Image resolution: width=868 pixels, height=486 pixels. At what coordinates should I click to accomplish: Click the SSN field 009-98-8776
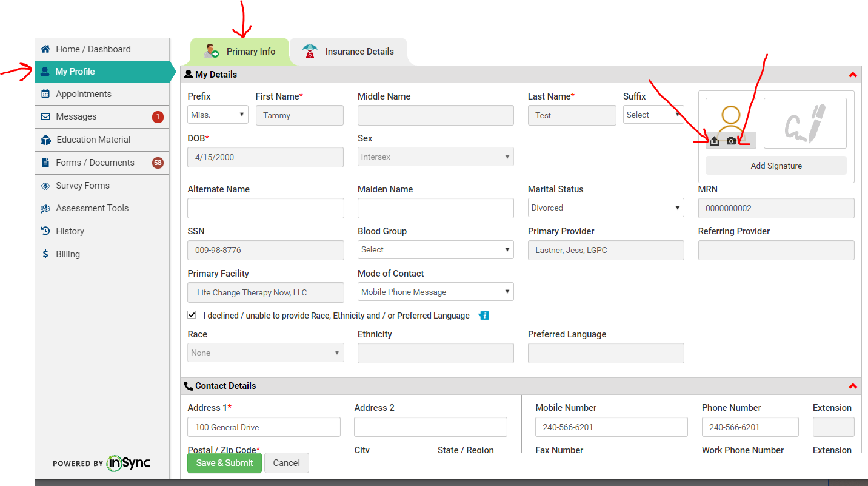266,250
